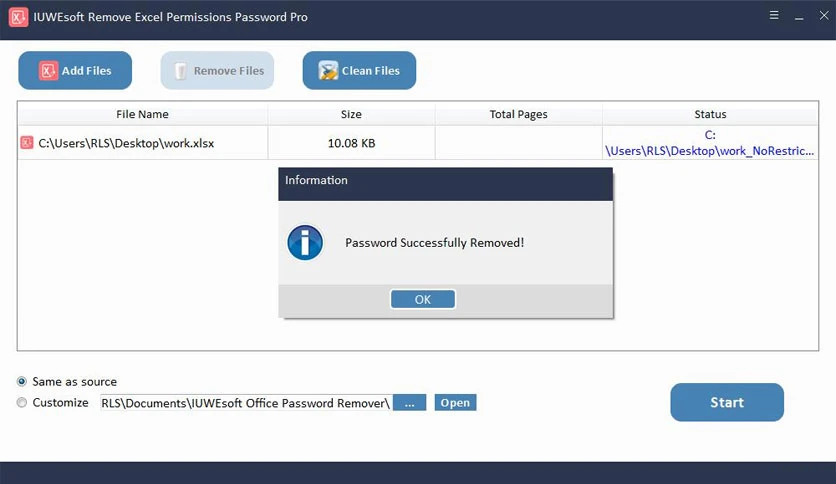The height and width of the screenshot is (484, 836).
Task: Click the Clean Files button
Action: coord(359,70)
